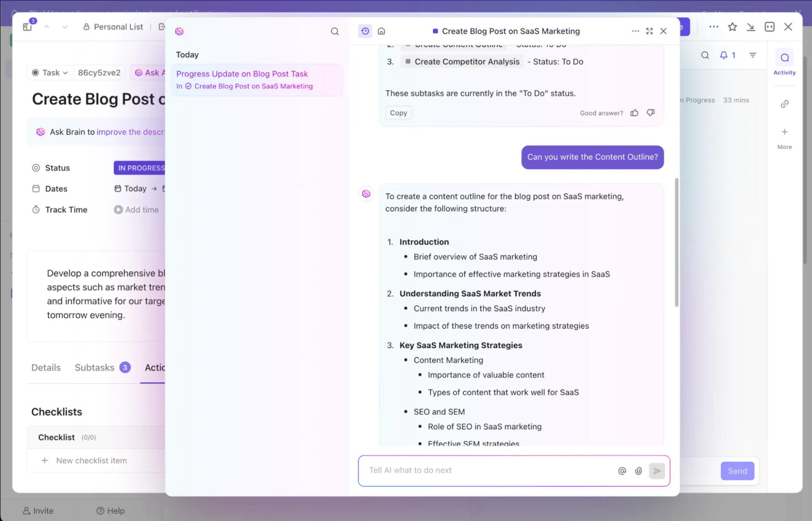Image resolution: width=812 pixels, height=521 pixels.
Task: Open AI panel three-dot options menu
Action: tap(635, 31)
